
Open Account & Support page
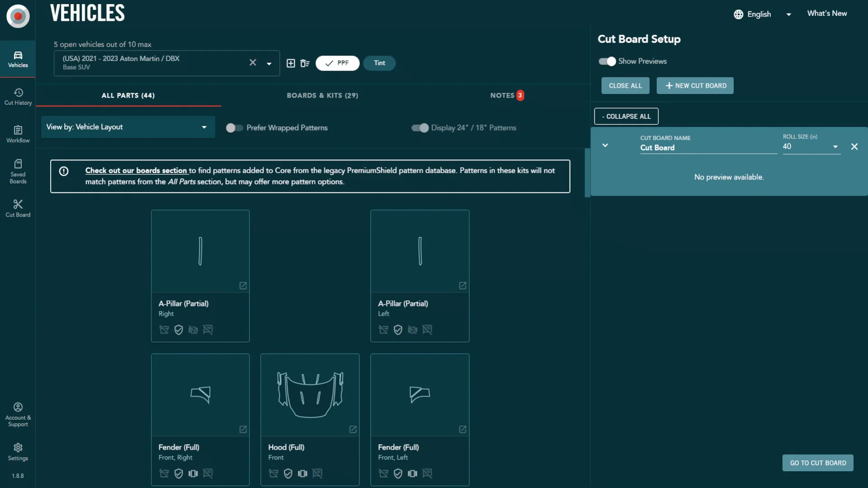tap(18, 414)
